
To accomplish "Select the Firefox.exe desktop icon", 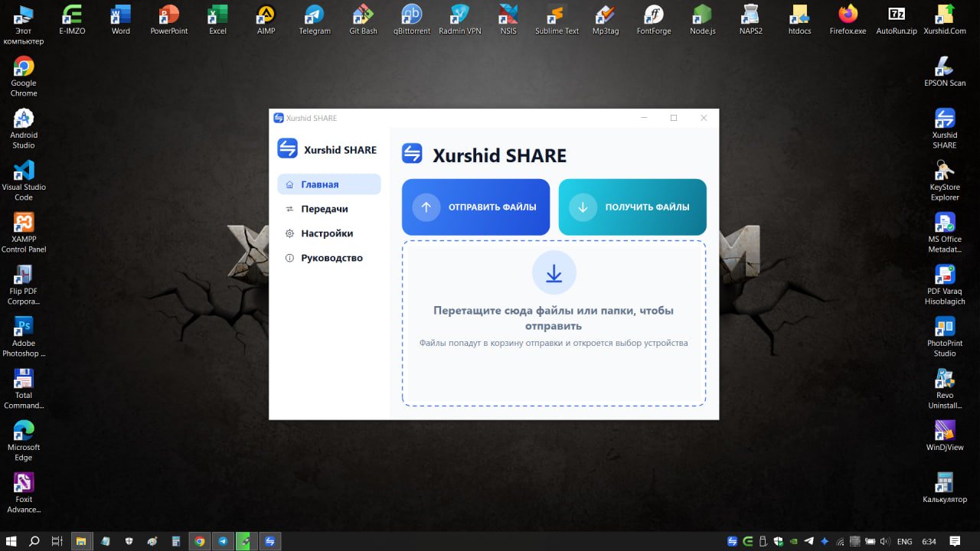I will 848,20.
